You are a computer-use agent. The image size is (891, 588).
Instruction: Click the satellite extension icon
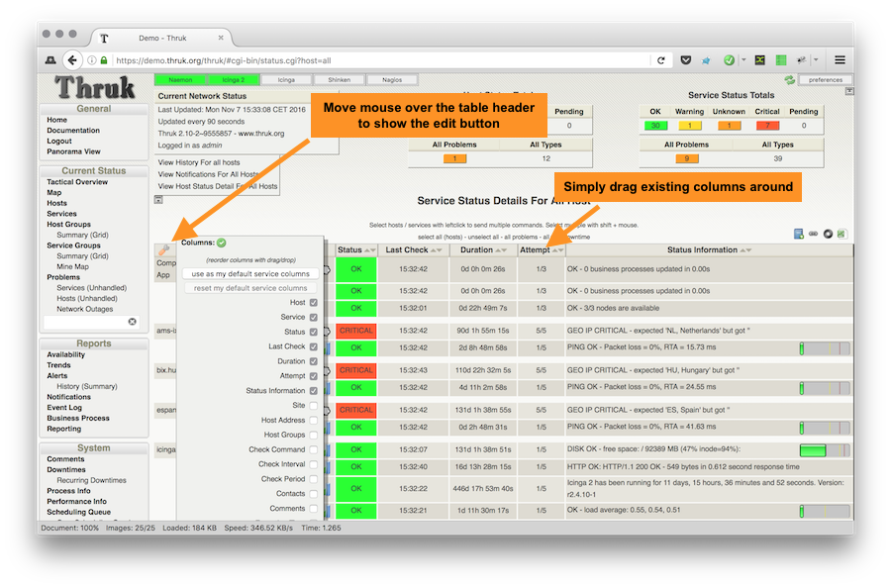click(x=802, y=60)
